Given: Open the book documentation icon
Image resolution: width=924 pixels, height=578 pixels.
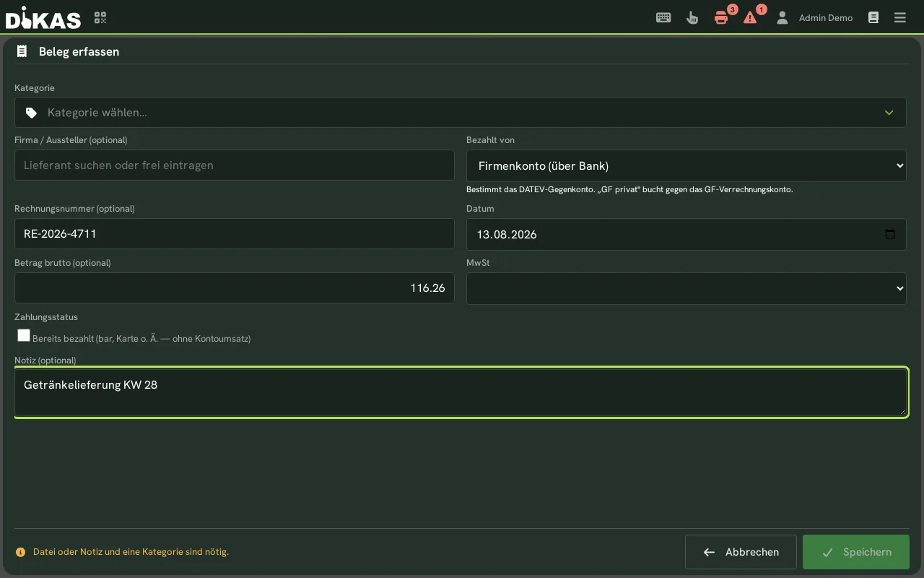Looking at the screenshot, I should coord(873,17).
